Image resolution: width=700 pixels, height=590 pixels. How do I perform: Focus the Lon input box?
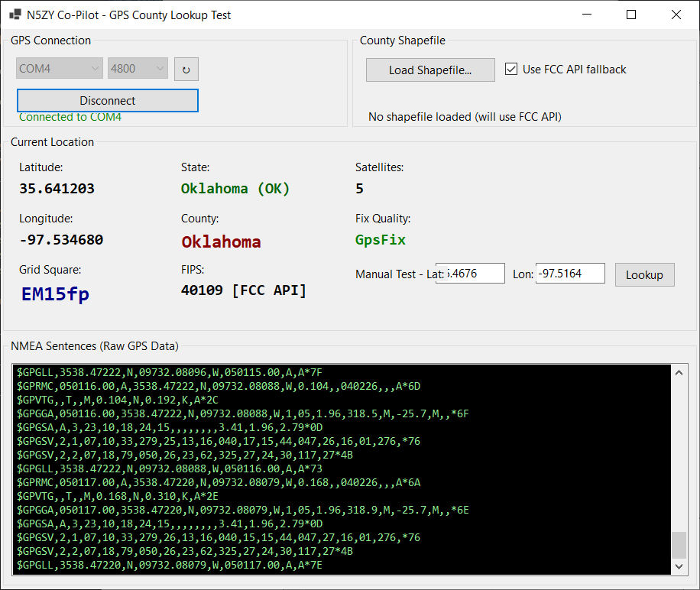pos(569,274)
